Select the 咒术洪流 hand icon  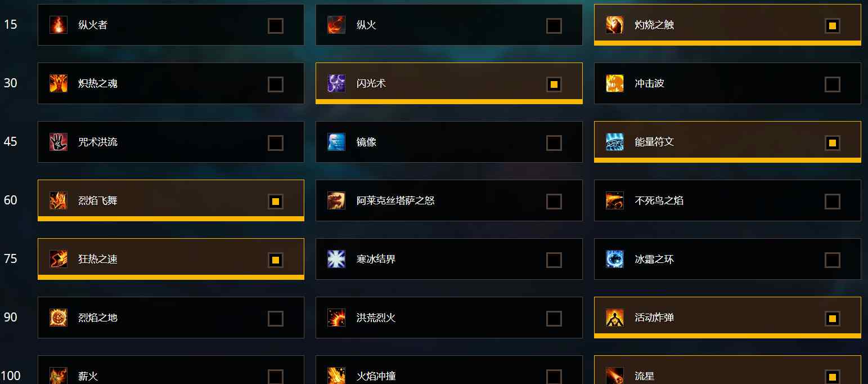59,142
